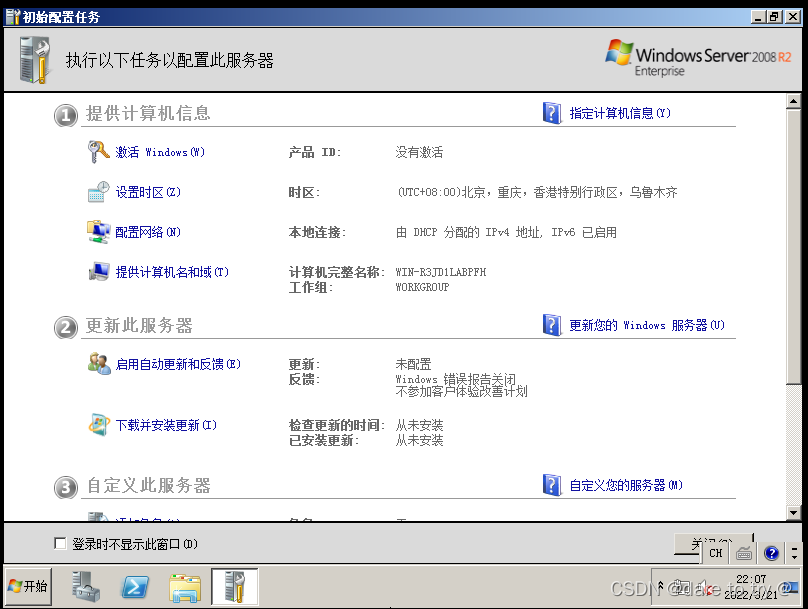Open the 设置时区(Z) link
The height and width of the screenshot is (609, 808).
[148, 192]
